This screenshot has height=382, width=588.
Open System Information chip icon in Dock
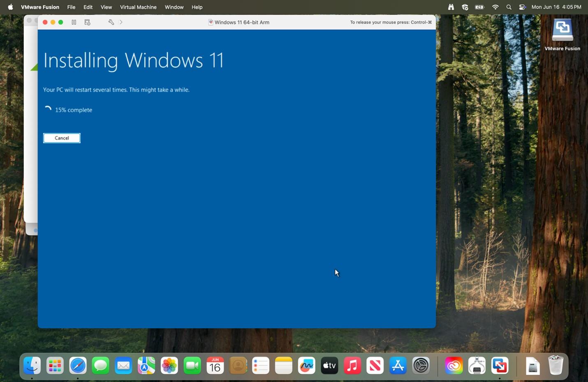[477, 365]
